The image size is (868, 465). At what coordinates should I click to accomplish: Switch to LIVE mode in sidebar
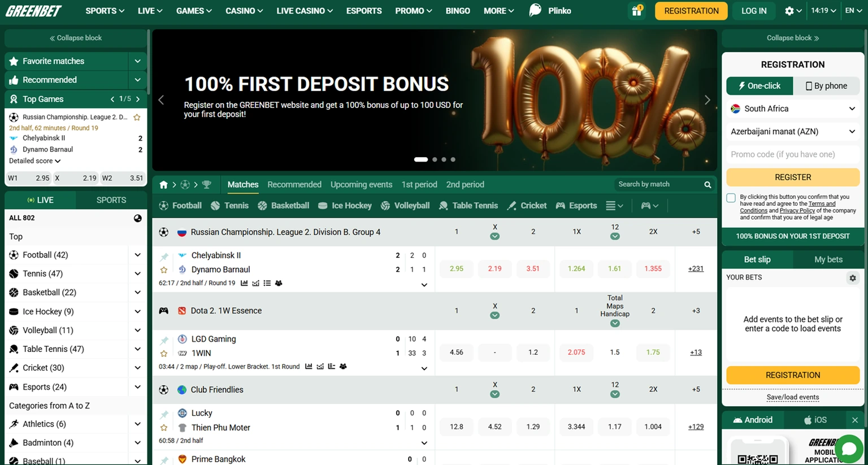pyautogui.click(x=41, y=200)
